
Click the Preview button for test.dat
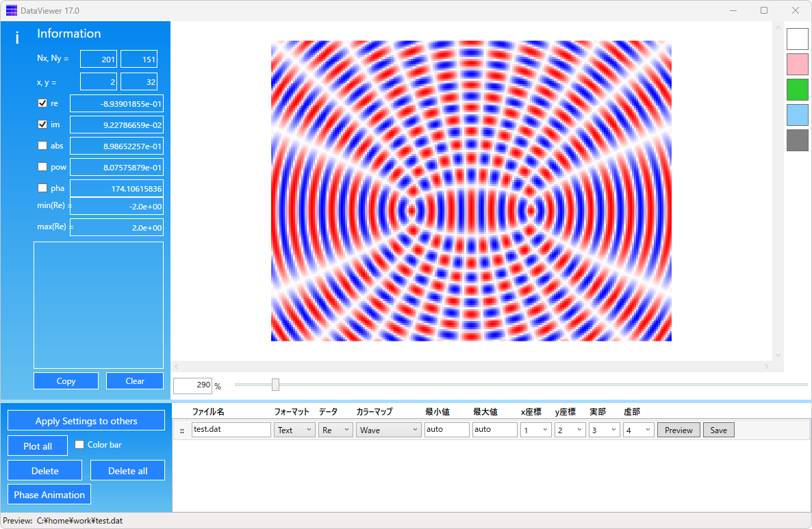(678, 430)
